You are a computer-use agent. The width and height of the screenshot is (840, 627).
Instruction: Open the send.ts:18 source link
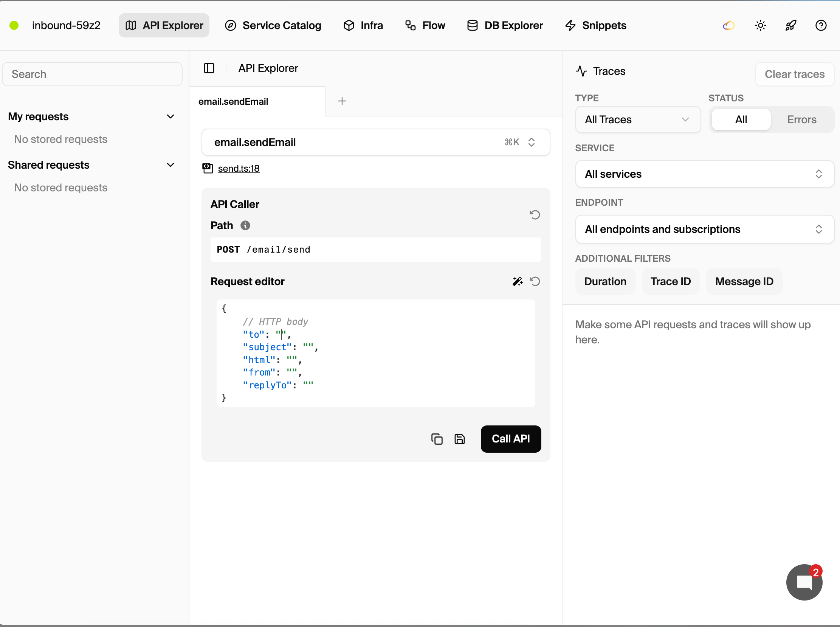[238, 169]
